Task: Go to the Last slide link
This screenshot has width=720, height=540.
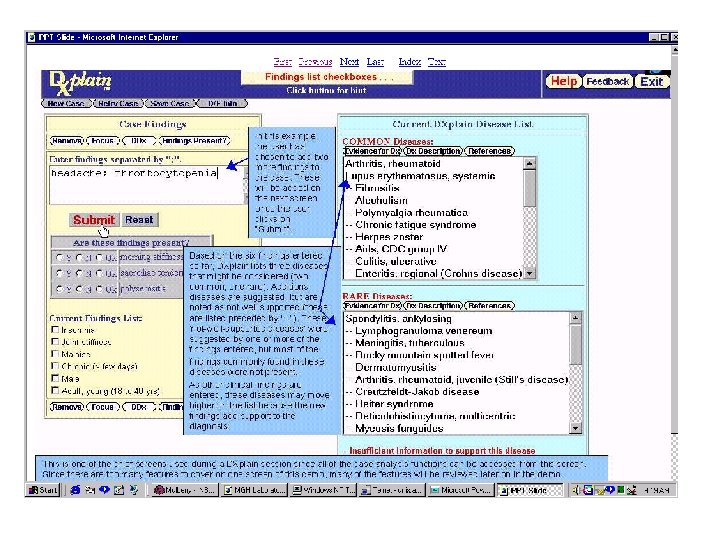Action: (375, 62)
